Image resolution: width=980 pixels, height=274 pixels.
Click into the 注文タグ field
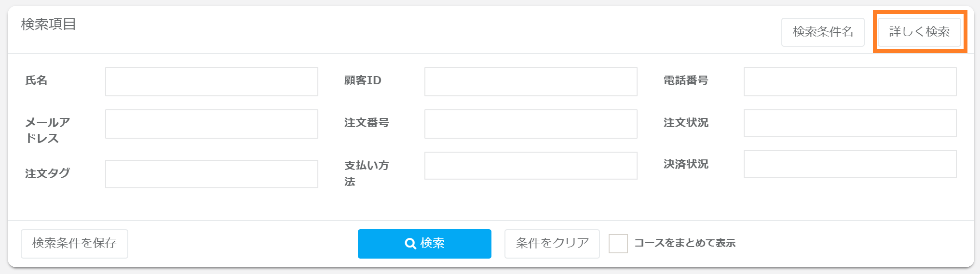point(211,174)
